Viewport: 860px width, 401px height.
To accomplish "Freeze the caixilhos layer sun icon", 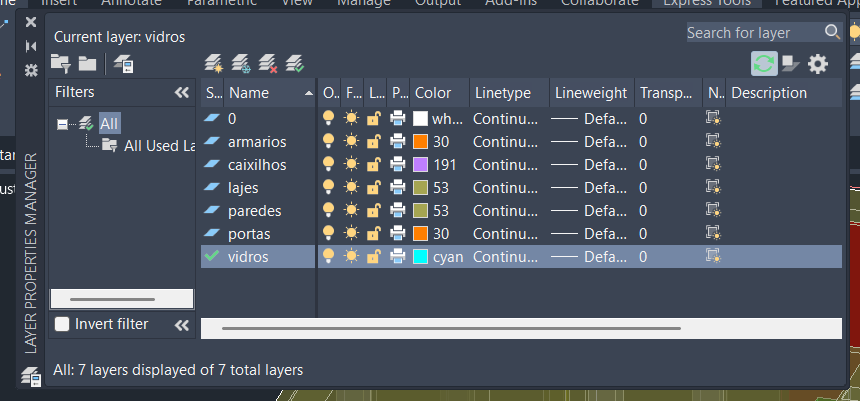I will [x=351, y=164].
